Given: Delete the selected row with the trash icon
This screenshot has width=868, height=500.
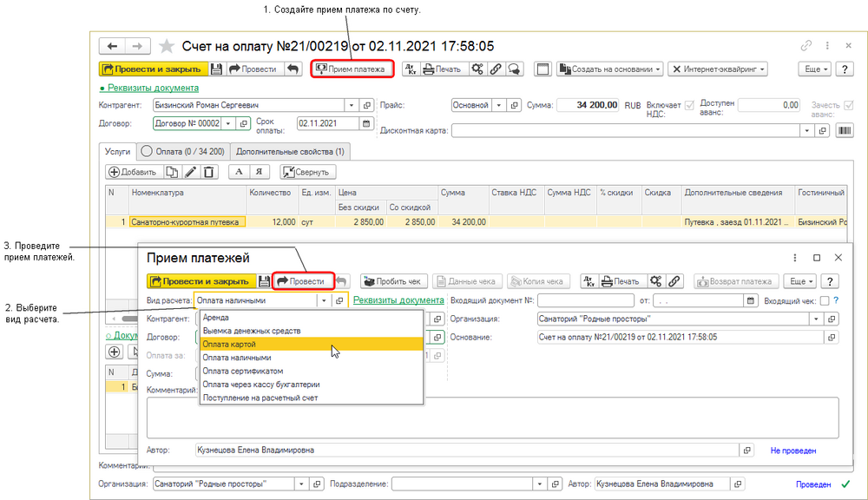Looking at the screenshot, I should pyautogui.click(x=209, y=172).
